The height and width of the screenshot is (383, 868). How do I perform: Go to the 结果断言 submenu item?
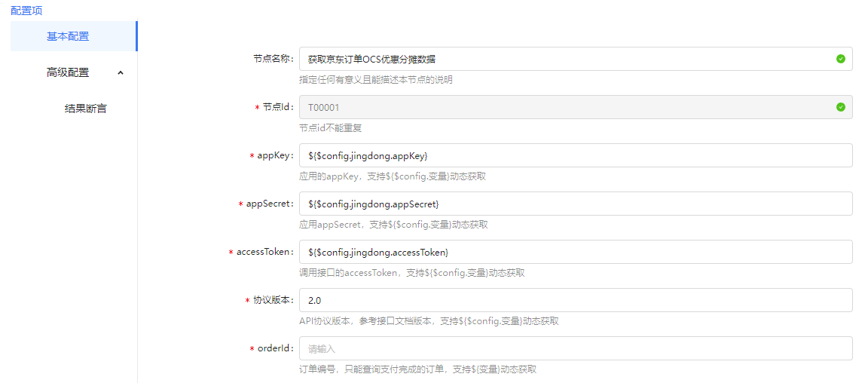(x=86, y=109)
